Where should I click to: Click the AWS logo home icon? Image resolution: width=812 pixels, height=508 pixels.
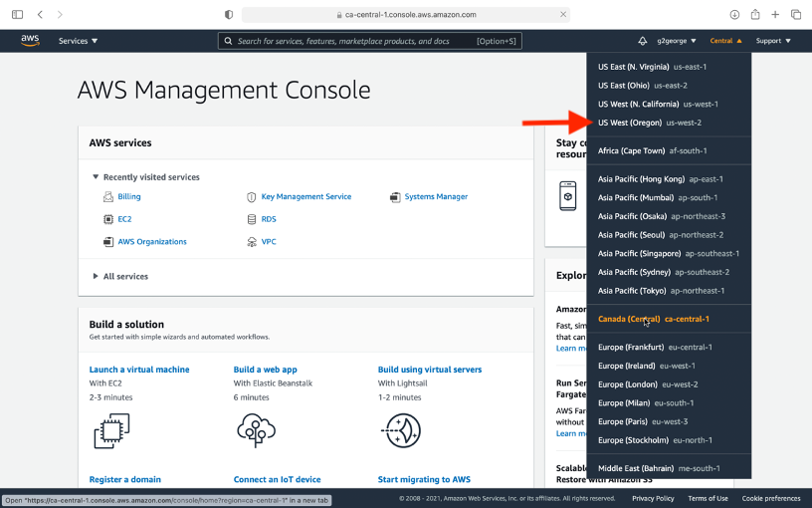(x=30, y=41)
